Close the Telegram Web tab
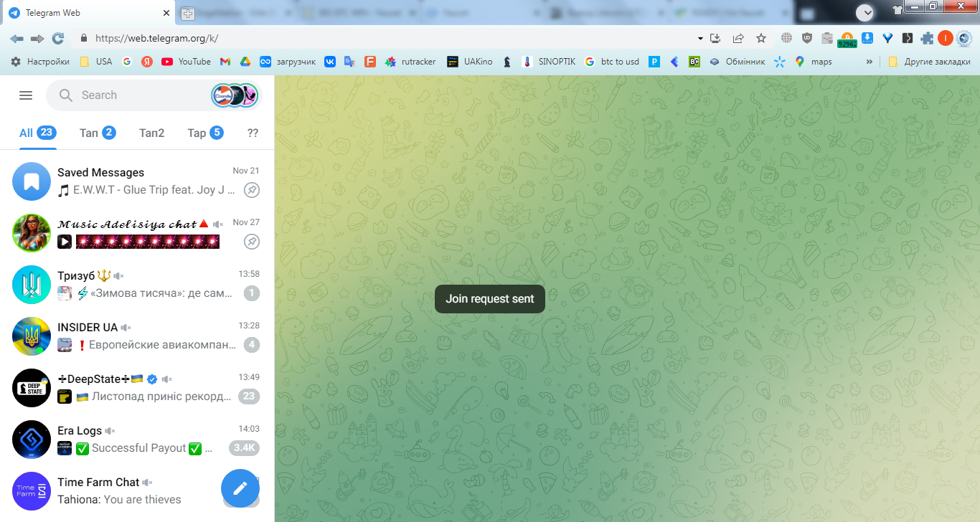The height and width of the screenshot is (522, 980). point(166,13)
